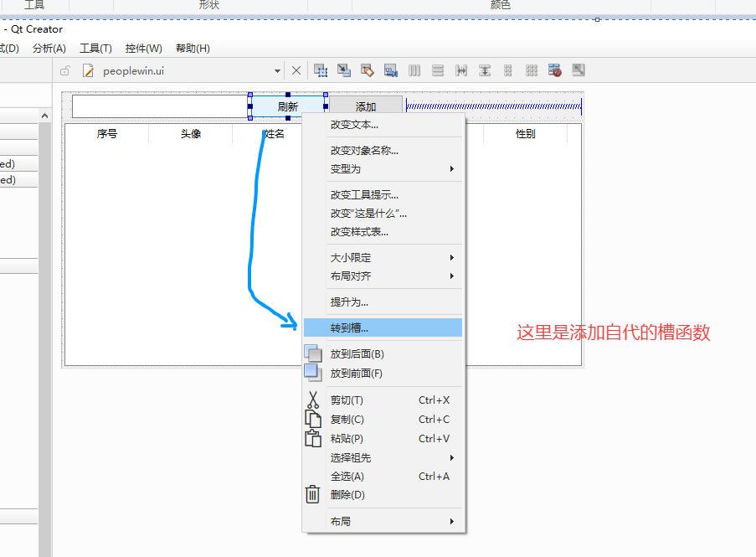The height and width of the screenshot is (557, 756).
Task: Click the scissors icon for 剪切(T)
Action: click(313, 400)
